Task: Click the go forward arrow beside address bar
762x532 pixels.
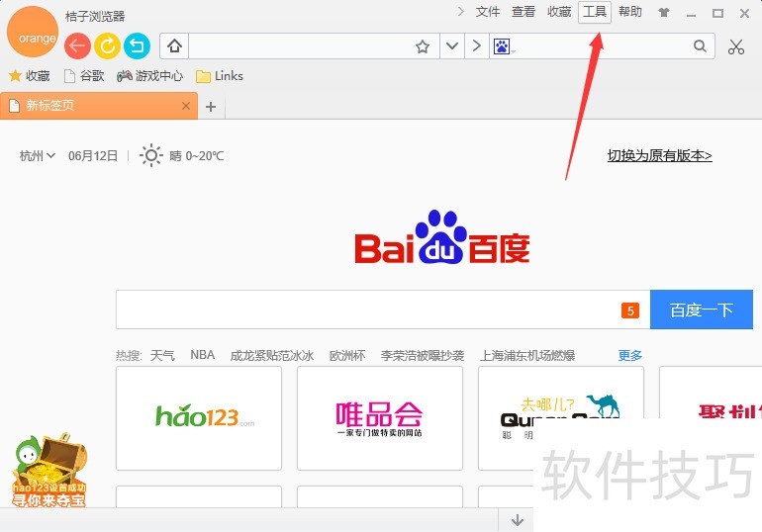Action: point(477,46)
